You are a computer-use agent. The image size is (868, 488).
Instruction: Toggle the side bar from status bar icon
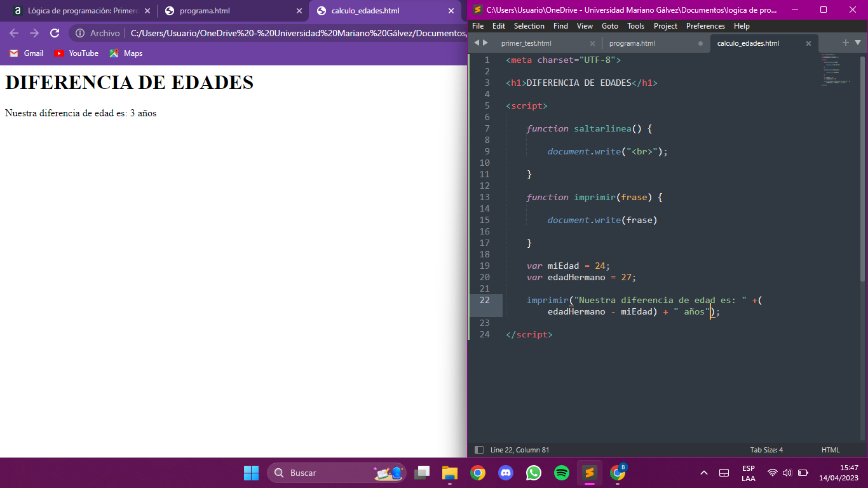(x=479, y=450)
